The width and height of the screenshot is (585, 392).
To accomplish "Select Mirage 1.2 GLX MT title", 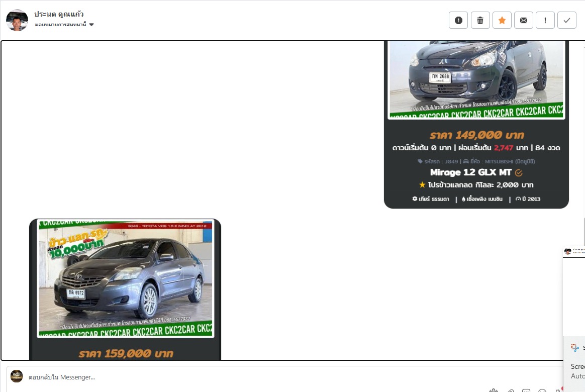I will (x=470, y=172).
